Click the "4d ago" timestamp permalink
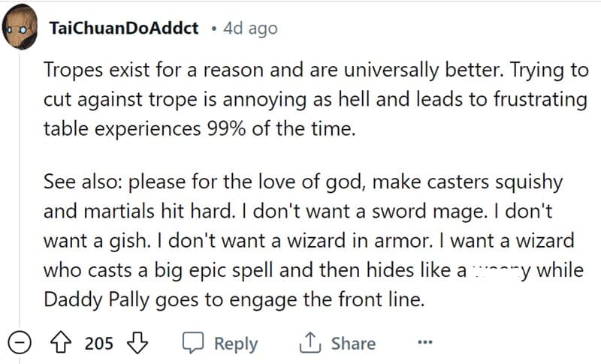The height and width of the screenshot is (364, 601). (x=249, y=29)
